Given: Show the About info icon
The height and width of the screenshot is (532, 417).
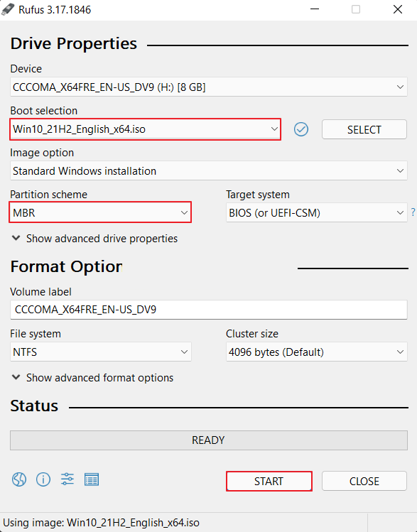Looking at the screenshot, I should click(x=43, y=479).
